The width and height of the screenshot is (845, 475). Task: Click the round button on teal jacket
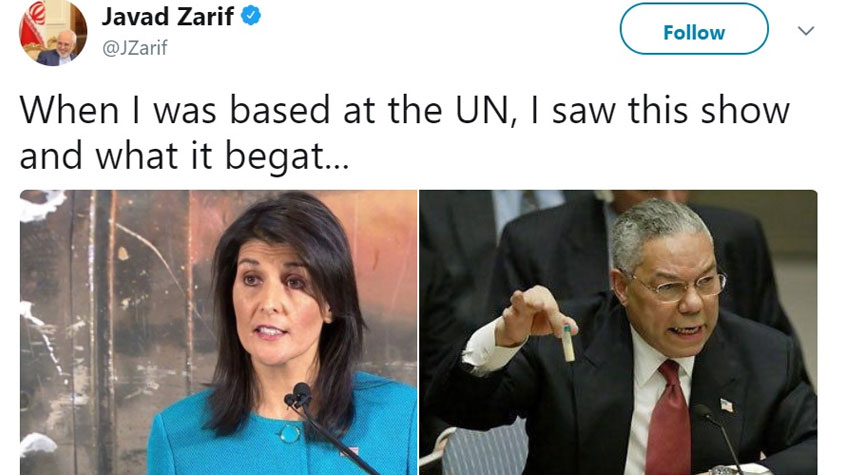pos(290,433)
